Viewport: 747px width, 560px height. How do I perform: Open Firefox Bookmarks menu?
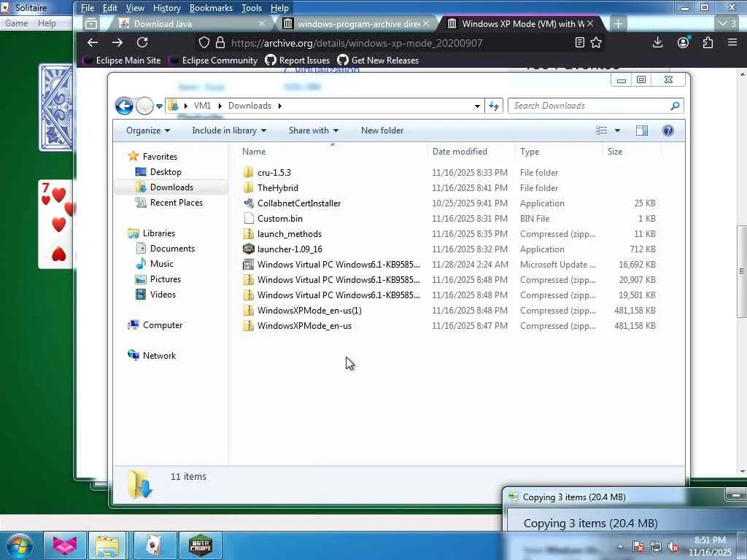coord(211,8)
